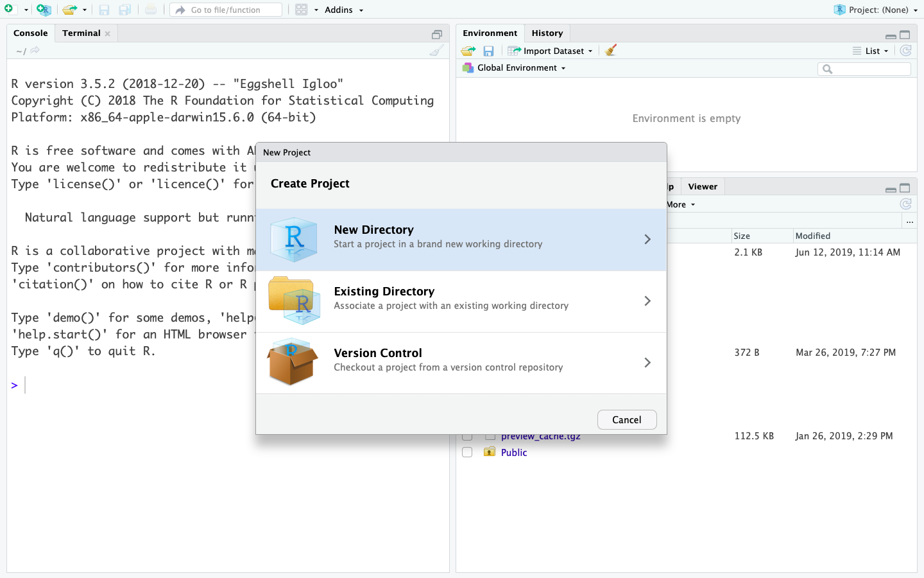Cancel the New Project dialog
This screenshot has height=578, width=924.
pyautogui.click(x=627, y=419)
